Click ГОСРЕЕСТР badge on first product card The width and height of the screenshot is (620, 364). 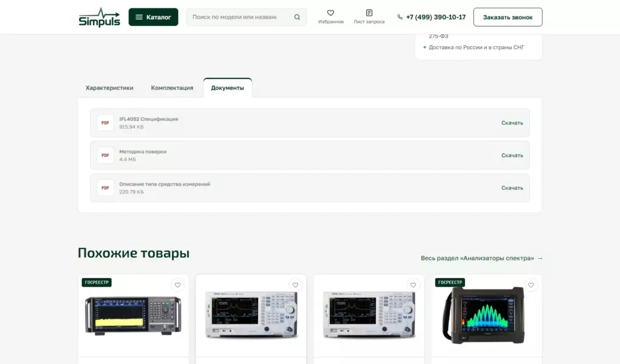click(96, 282)
